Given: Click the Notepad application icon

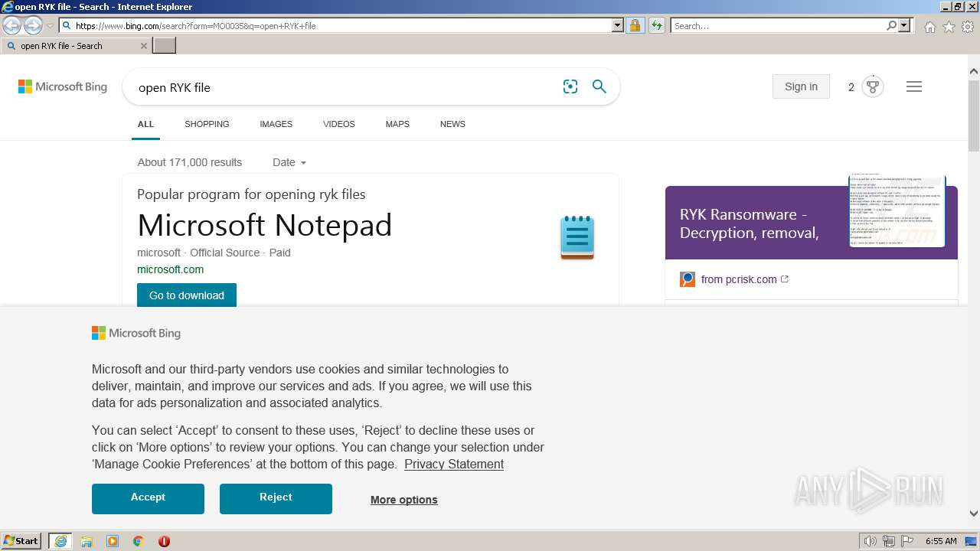Looking at the screenshot, I should (x=577, y=237).
